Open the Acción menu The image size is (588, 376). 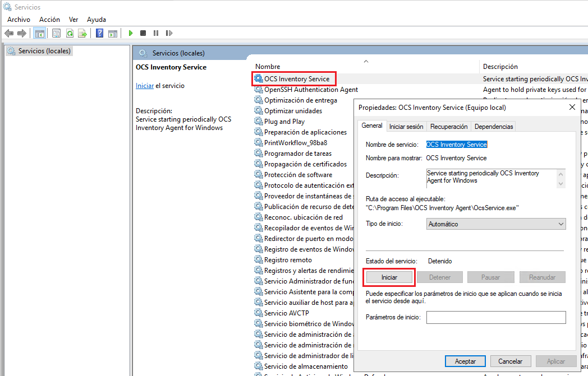[x=49, y=19]
